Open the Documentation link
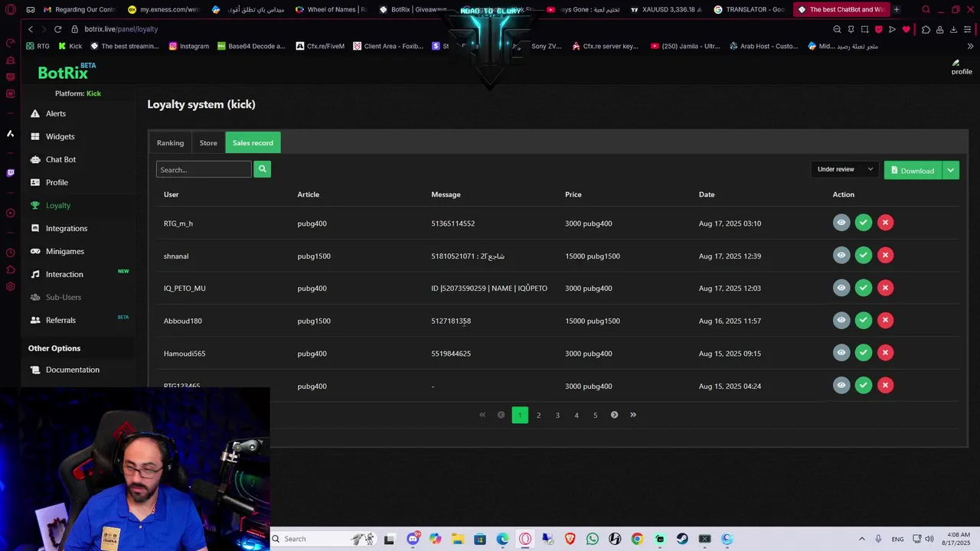This screenshot has width=980, height=551. tap(72, 370)
